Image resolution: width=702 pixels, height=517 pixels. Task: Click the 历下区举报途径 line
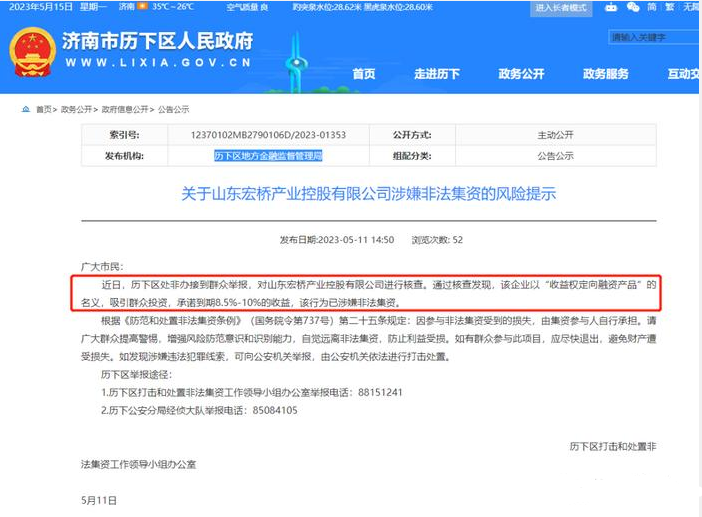coord(137,375)
